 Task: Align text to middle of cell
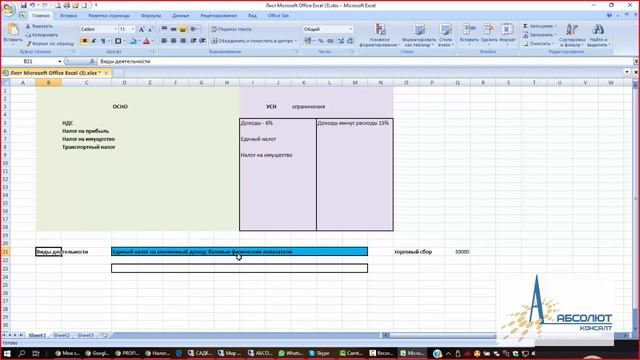[x=173, y=29]
